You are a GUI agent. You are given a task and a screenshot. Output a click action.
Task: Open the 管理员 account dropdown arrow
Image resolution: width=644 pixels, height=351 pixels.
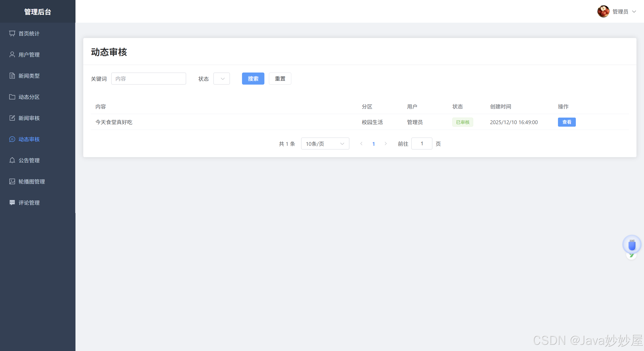point(634,12)
